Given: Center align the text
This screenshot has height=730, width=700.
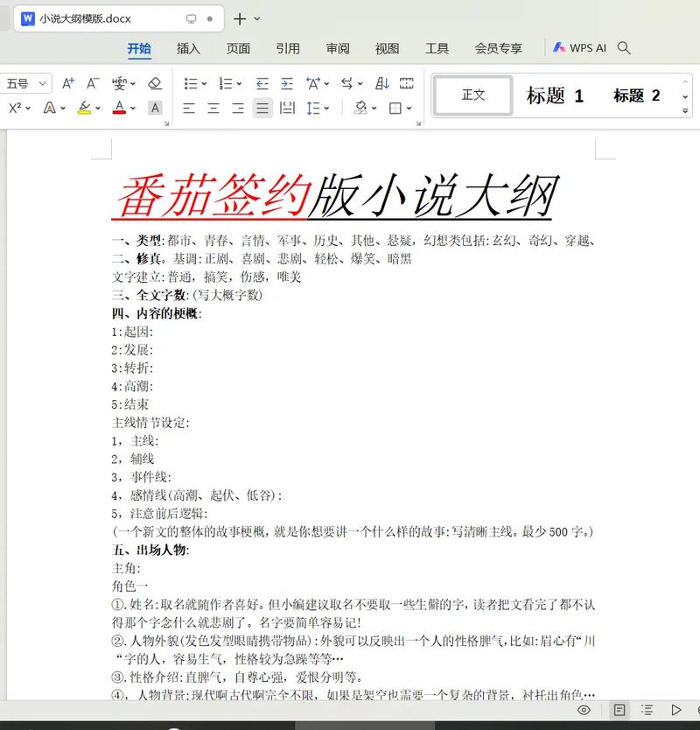Looking at the screenshot, I should tap(213, 109).
